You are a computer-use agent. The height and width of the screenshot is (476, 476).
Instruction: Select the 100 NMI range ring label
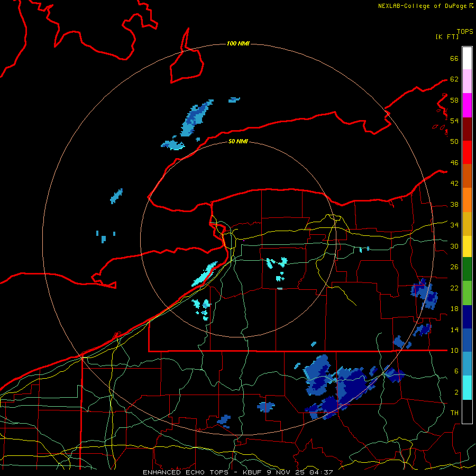pyautogui.click(x=238, y=43)
